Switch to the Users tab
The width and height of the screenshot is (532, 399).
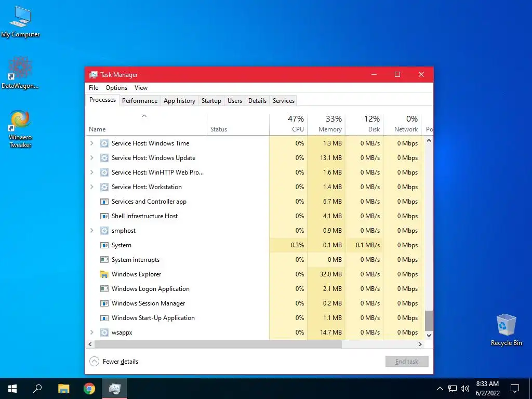point(235,101)
